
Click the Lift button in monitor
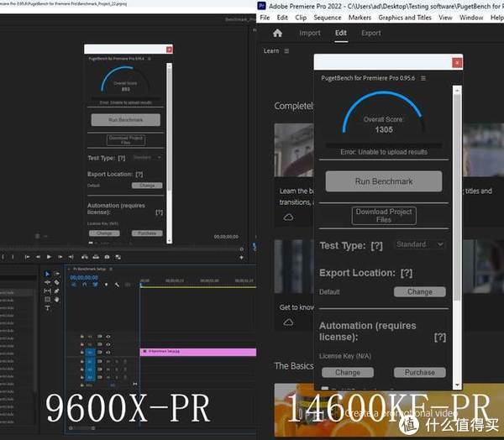pos(85,257)
